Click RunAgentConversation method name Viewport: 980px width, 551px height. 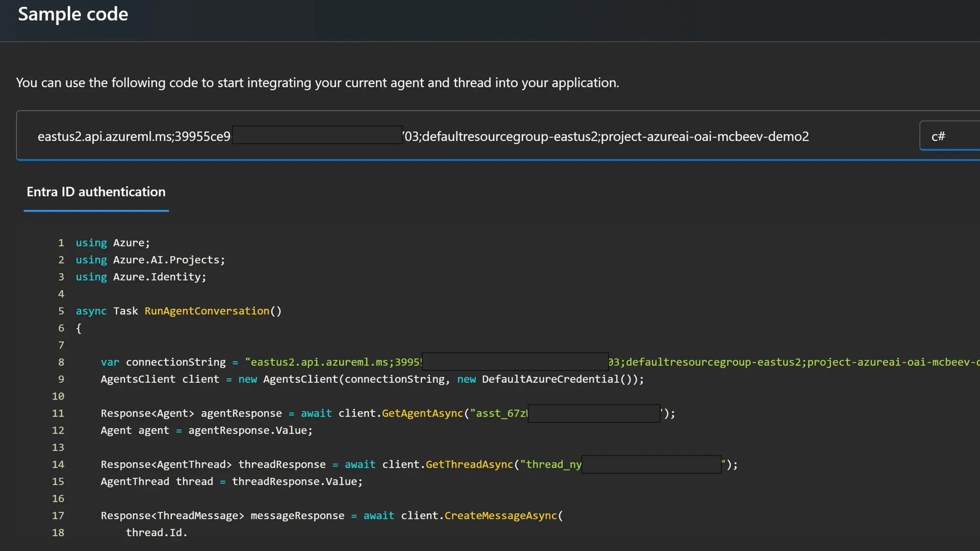[207, 311]
